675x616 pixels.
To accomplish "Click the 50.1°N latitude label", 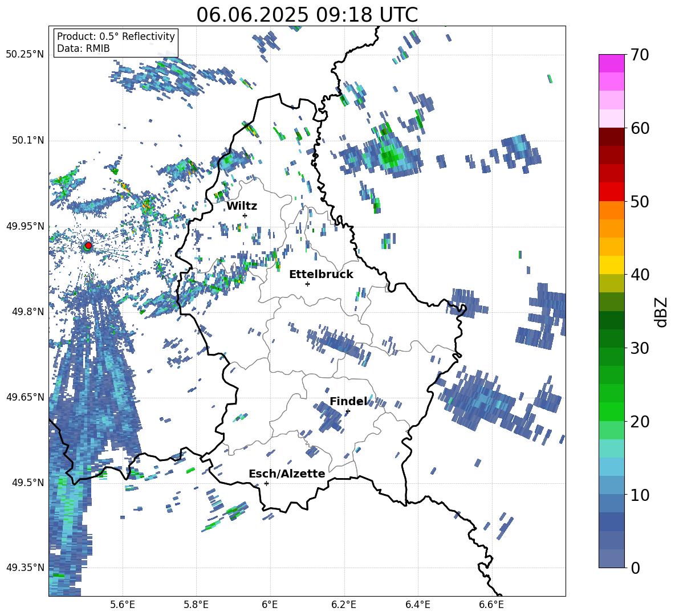I will tap(28, 140).
